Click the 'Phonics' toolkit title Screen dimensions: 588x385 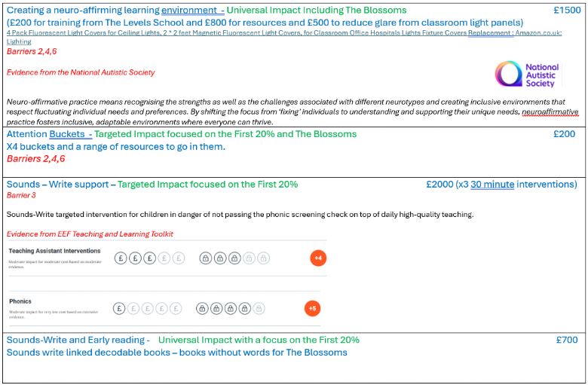(x=20, y=301)
